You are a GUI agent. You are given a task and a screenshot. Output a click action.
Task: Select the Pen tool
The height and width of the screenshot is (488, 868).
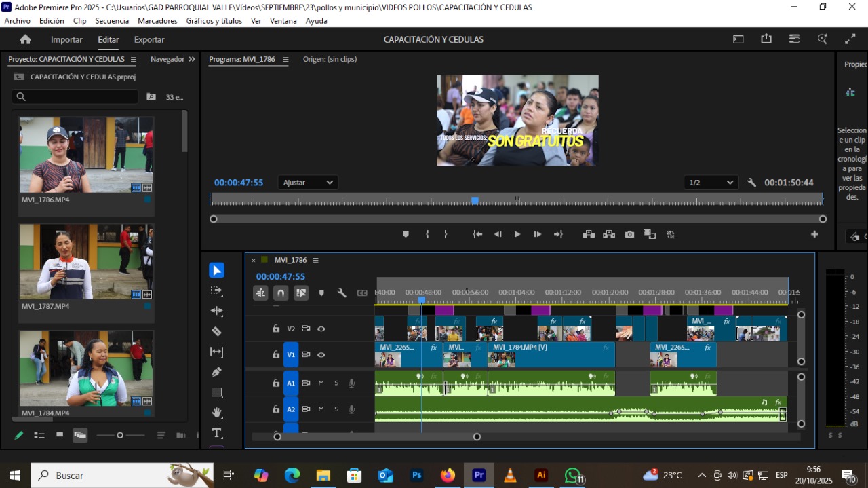coord(217,372)
